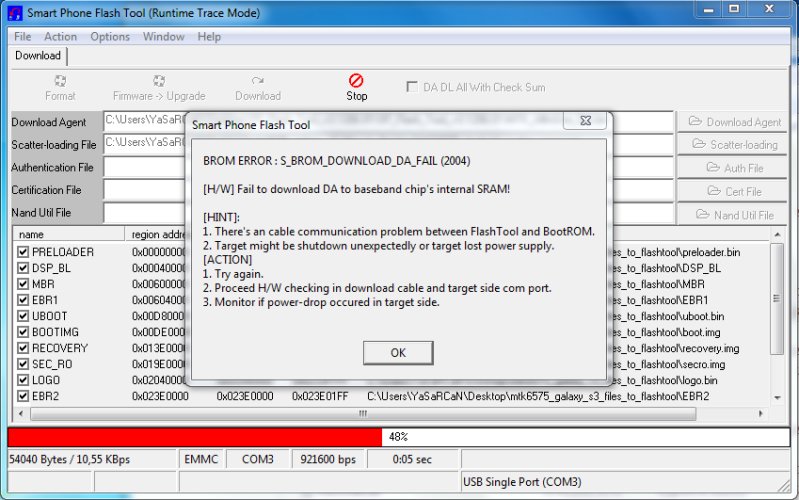Enable DA DL All With Check Sum
This screenshot has height=500, width=799.
pyautogui.click(x=412, y=87)
